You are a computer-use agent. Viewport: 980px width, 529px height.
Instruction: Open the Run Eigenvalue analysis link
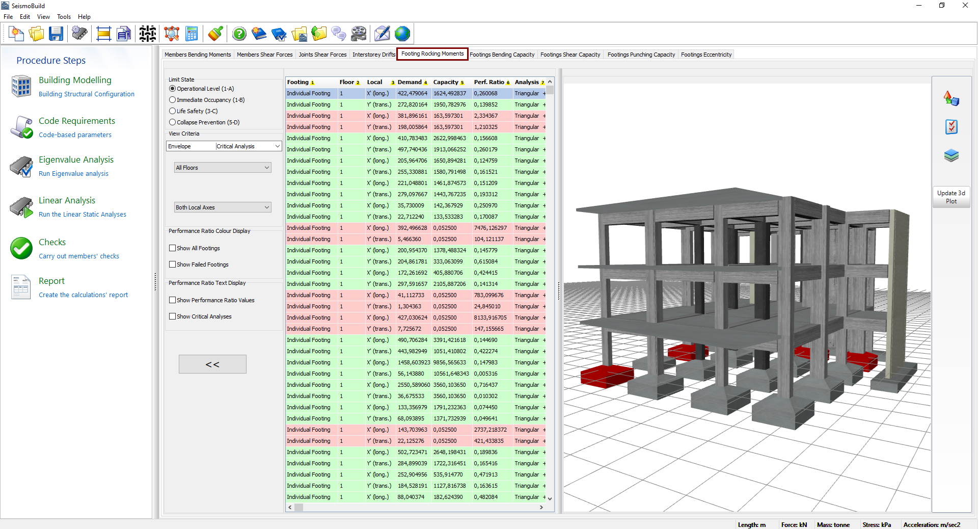point(73,174)
